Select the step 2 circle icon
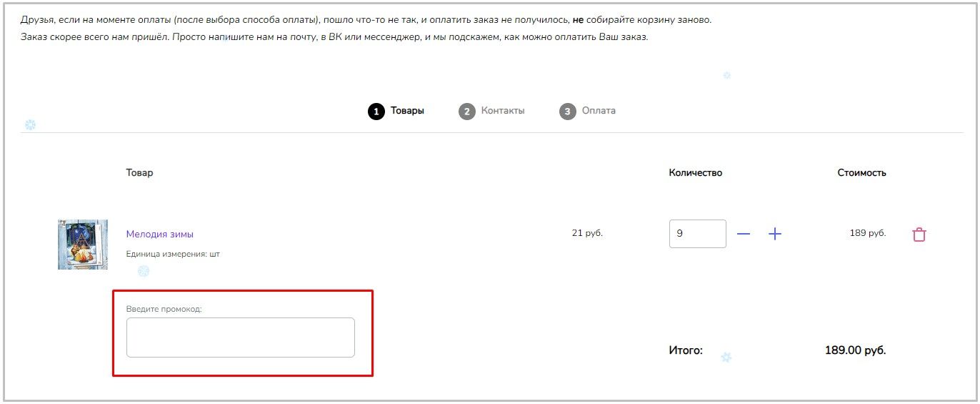This screenshot has height=404, width=980. coord(467,112)
